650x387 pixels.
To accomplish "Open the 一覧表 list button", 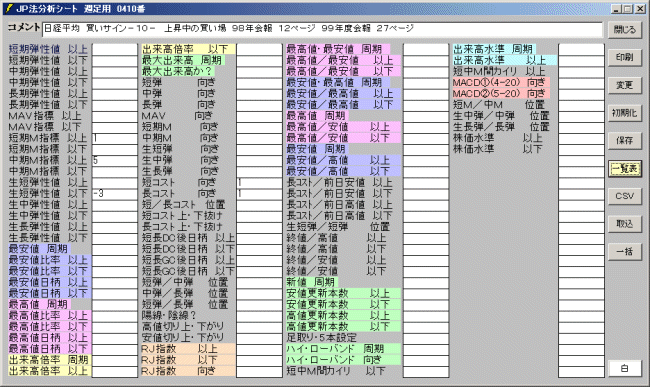I will click(x=625, y=169).
